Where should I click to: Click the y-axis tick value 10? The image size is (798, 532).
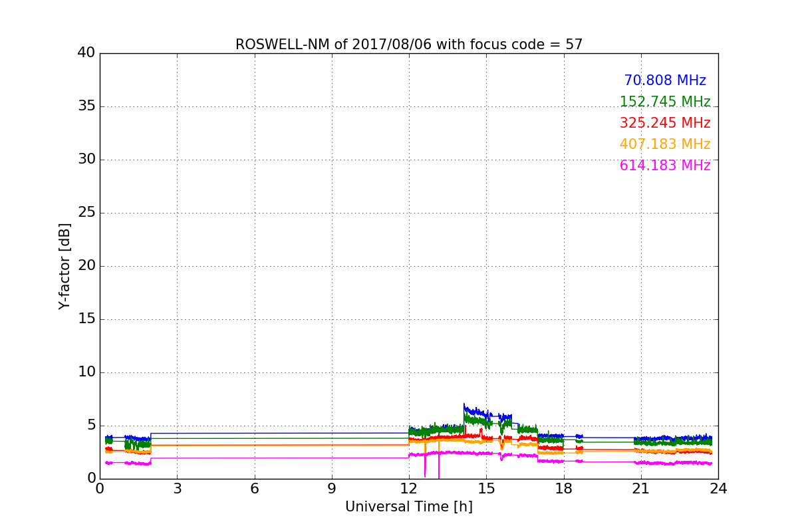(86, 372)
